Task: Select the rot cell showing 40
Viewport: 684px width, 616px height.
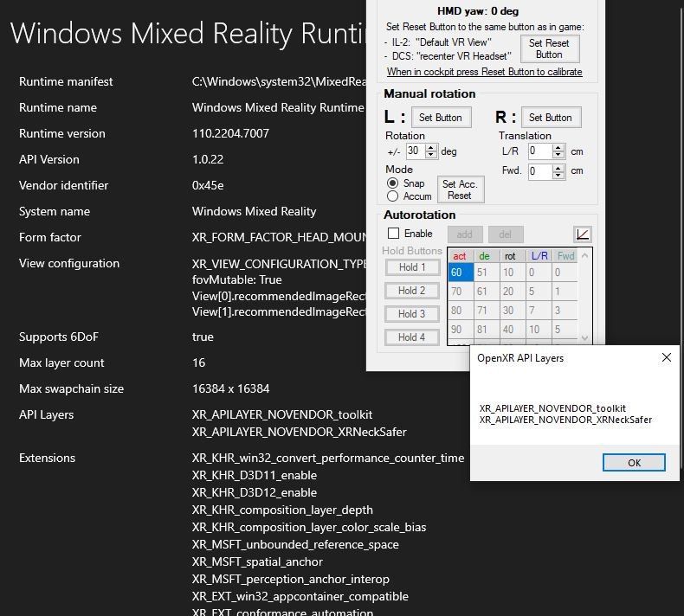Action: pyautogui.click(x=513, y=330)
